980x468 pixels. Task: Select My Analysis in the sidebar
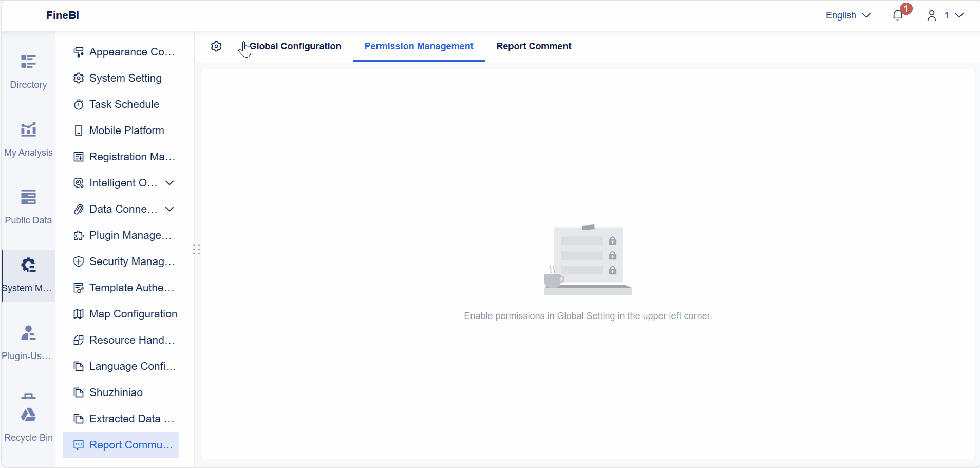click(28, 138)
